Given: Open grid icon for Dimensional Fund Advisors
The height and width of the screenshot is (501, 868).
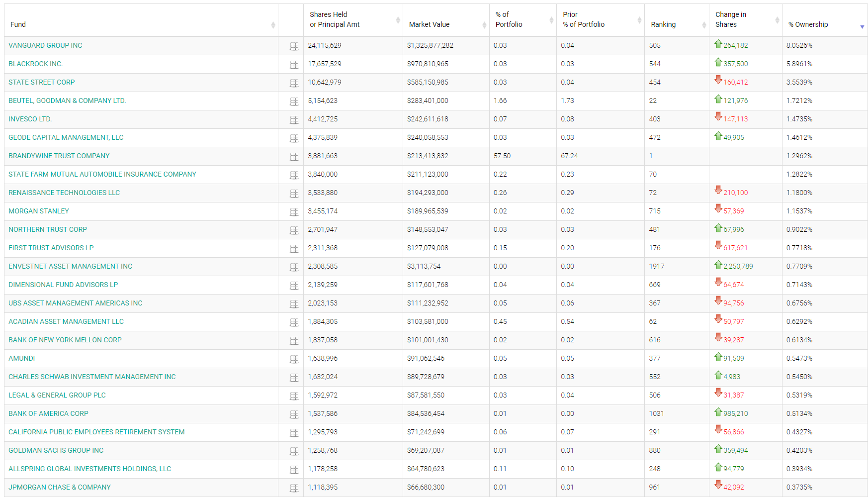Looking at the screenshot, I should (x=294, y=286).
